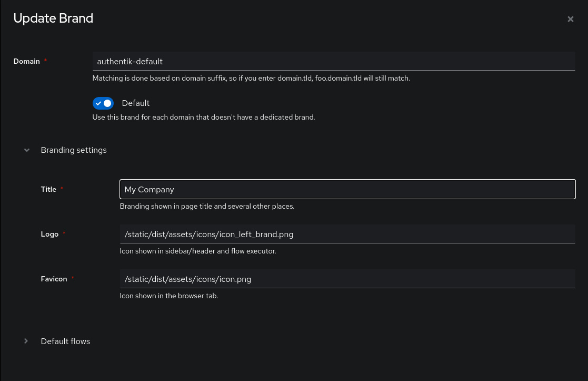Click into the Title field "My Company"

[347, 189]
